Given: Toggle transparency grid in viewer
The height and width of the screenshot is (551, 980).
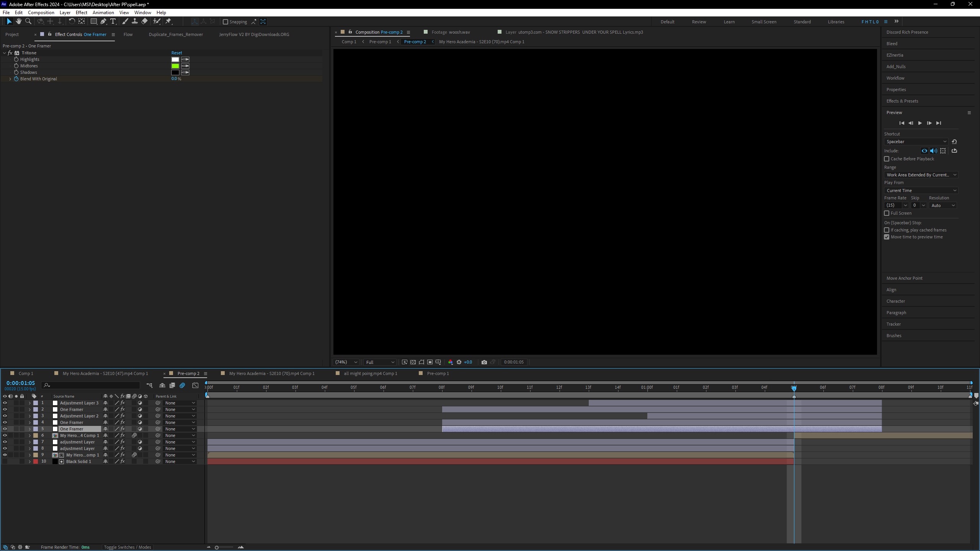Looking at the screenshot, I should (x=413, y=362).
